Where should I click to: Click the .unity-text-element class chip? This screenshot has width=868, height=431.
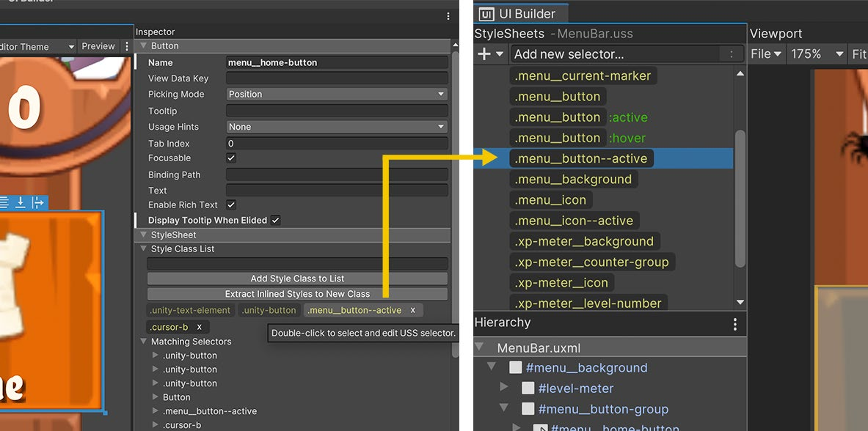pos(191,310)
